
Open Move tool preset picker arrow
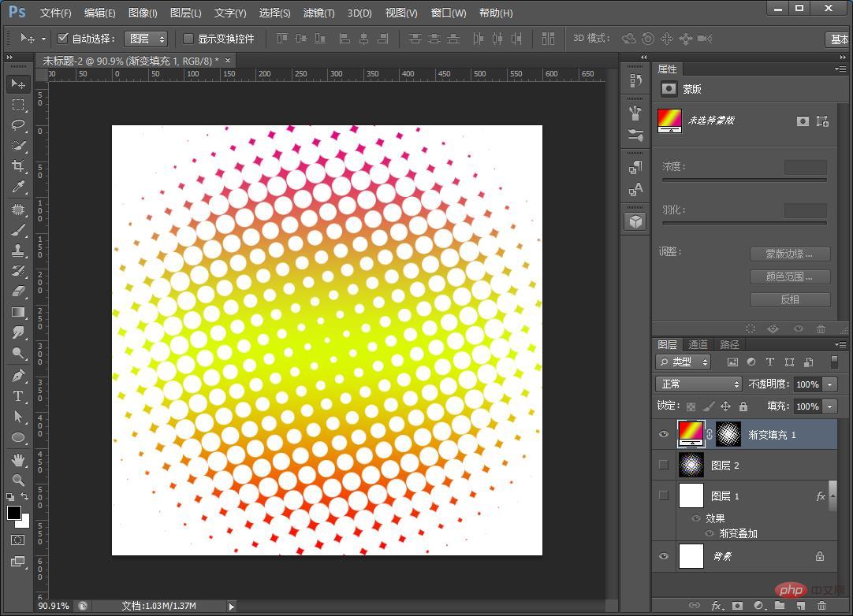(43, 39)
